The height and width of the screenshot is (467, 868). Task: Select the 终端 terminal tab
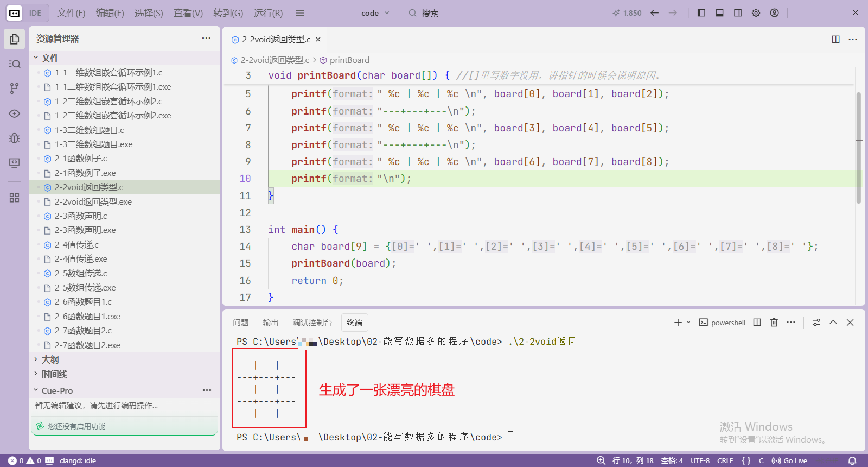pos(354,323)
